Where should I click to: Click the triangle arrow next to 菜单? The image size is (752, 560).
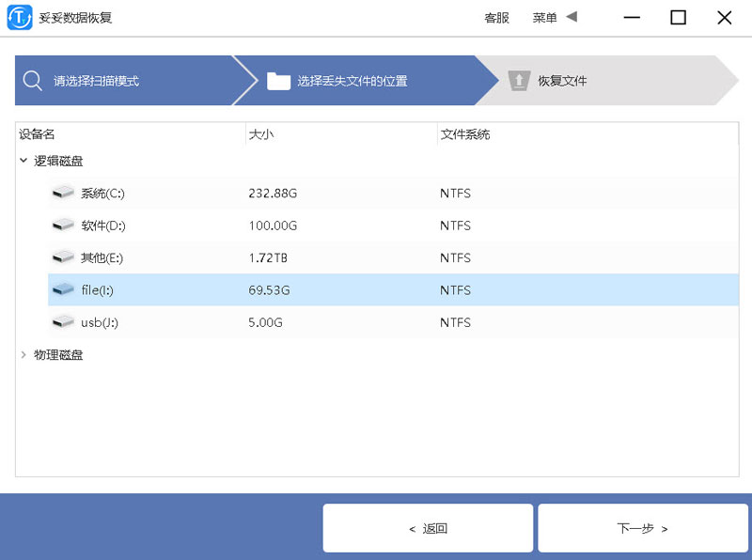(572, 17)
